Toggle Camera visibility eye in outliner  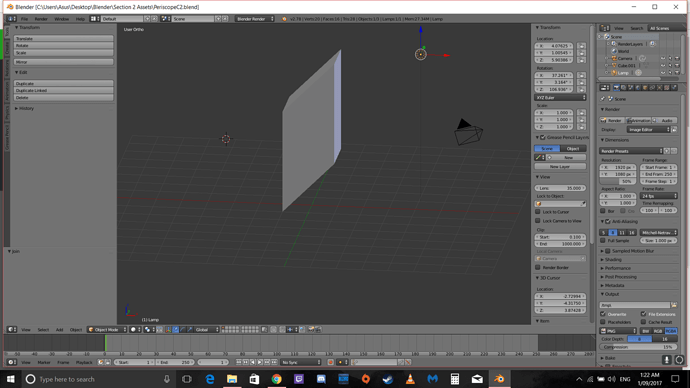pos(663,59)
